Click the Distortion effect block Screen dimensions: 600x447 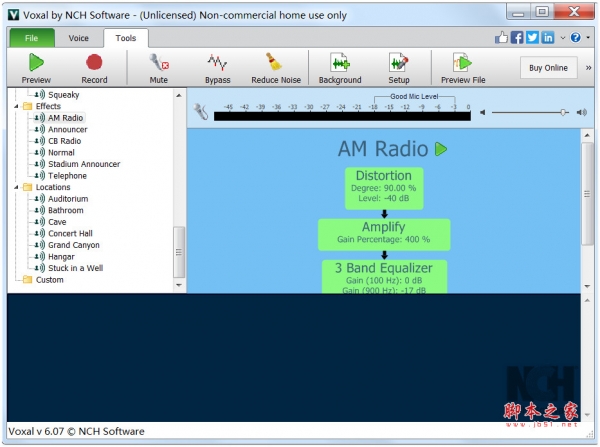click(x=384, y=187)
